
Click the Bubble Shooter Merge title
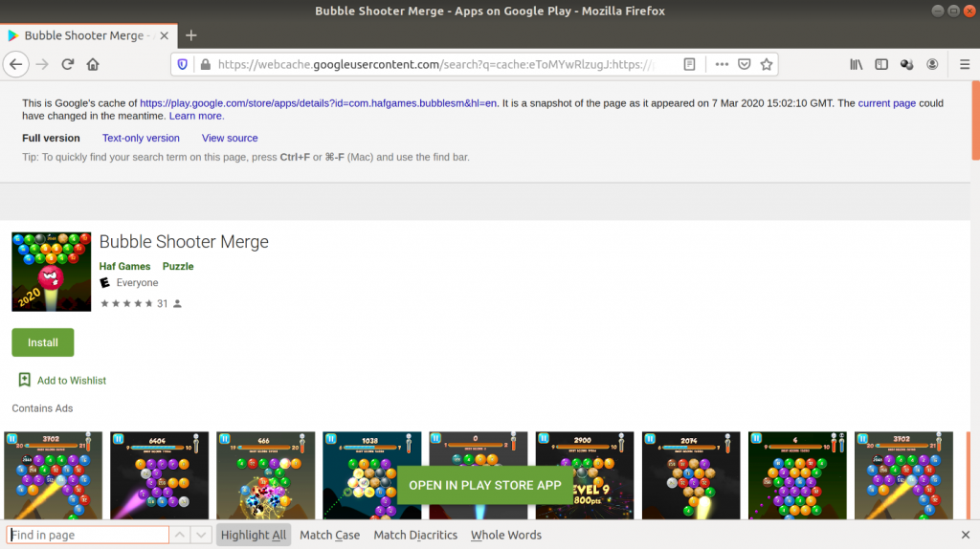click(184, 242)
